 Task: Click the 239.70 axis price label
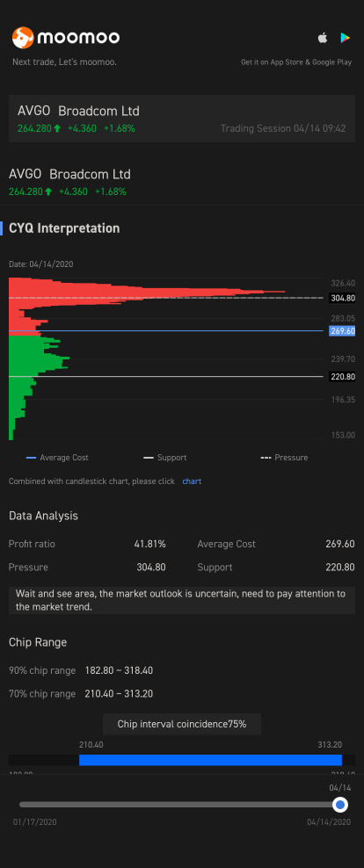[x=343, y=359]
